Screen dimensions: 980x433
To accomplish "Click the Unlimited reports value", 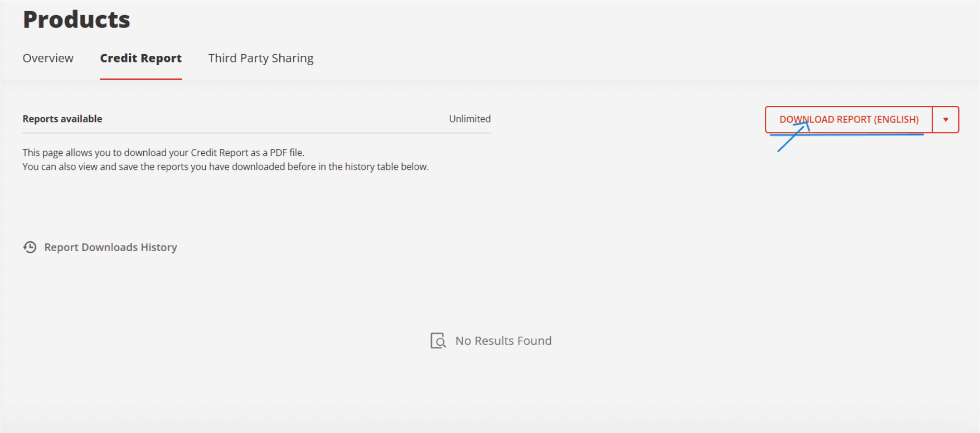I will click(x=469, y=119).
